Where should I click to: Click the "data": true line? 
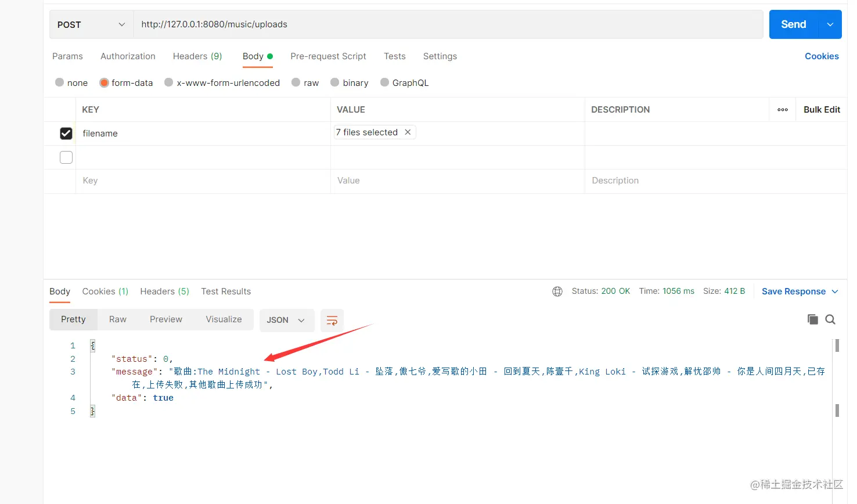pos(142,398)
